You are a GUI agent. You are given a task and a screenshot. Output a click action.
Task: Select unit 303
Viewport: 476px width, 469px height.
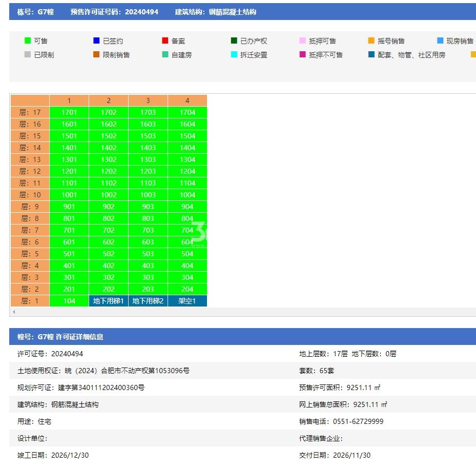[x=148, y=277]
